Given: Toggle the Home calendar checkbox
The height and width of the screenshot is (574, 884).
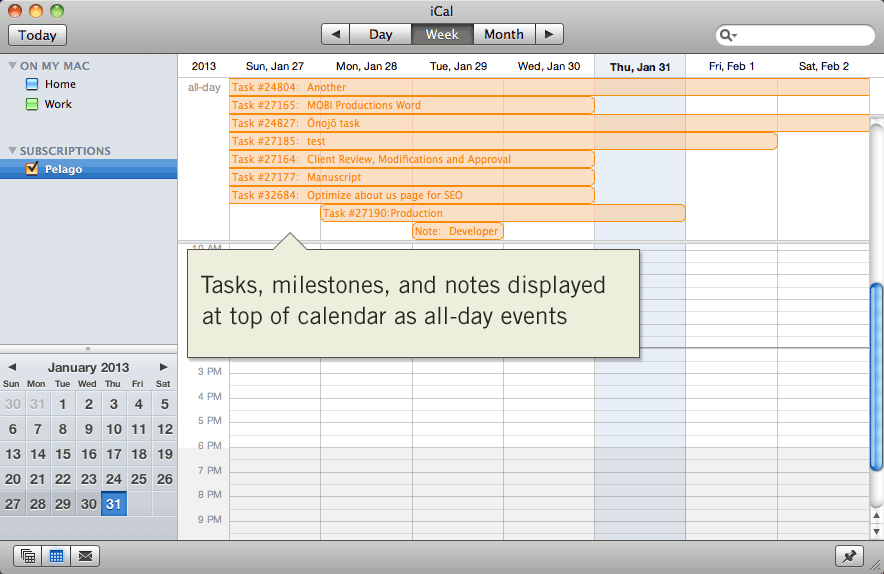Looking at the screenshot, I should coord(32,84).
